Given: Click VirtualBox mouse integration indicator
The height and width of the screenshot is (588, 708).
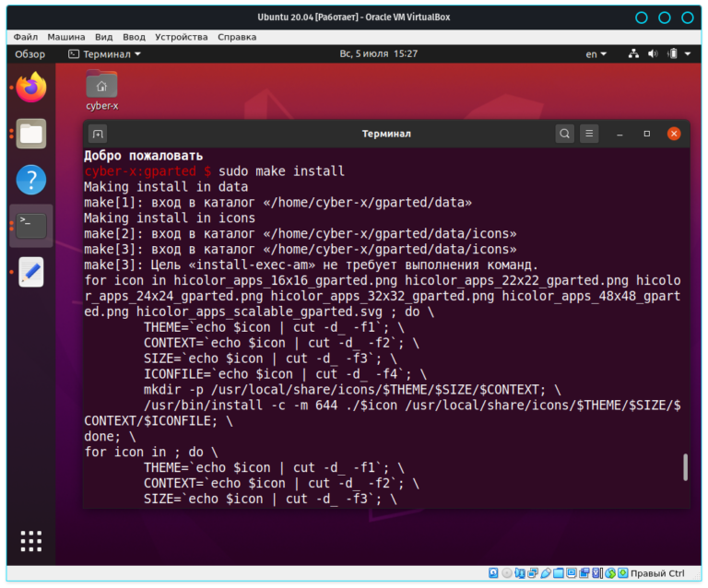Looking at the screenshot, I should (610, 573).
